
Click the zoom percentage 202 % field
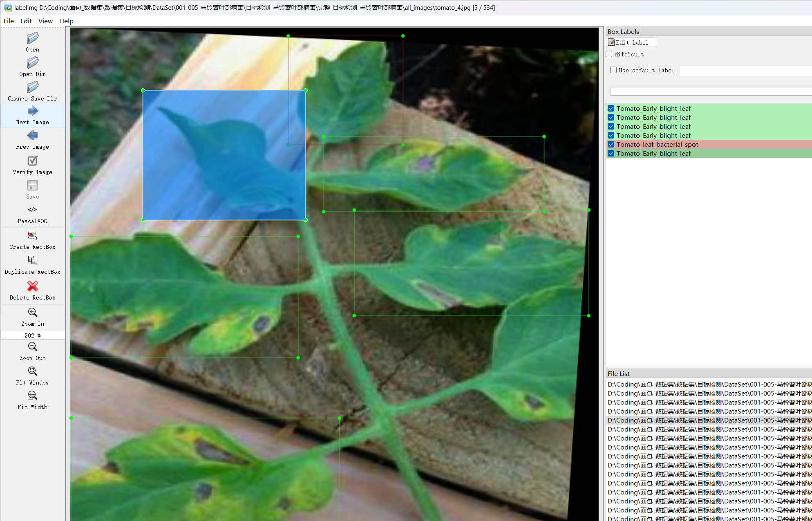pyautogui.click(x=33, y=335)
